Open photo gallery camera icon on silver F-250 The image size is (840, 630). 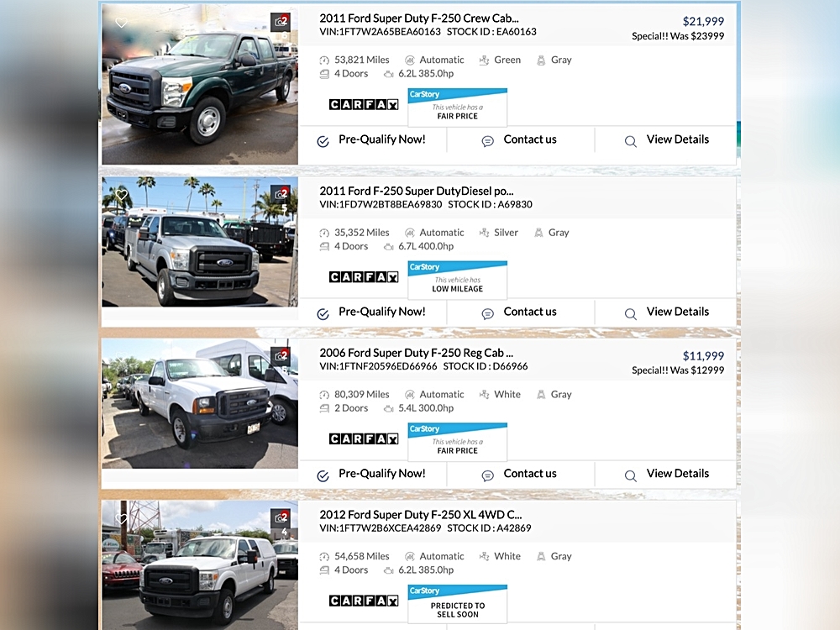click(x=280, y=194)
